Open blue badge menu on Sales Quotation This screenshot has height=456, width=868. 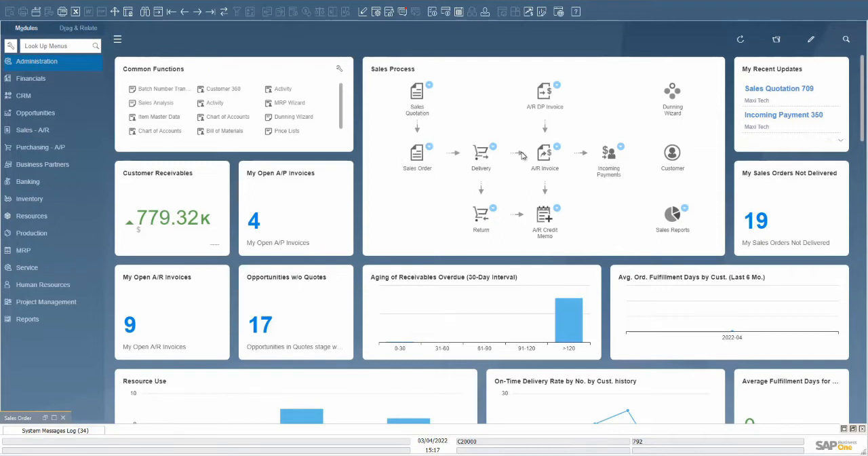tap(429, 85)
